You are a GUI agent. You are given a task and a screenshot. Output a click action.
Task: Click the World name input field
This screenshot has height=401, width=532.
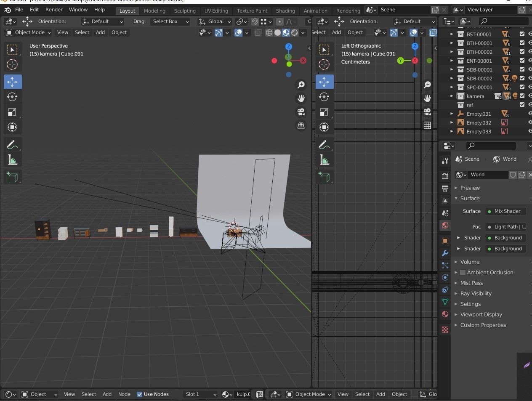tap(488, 175)
